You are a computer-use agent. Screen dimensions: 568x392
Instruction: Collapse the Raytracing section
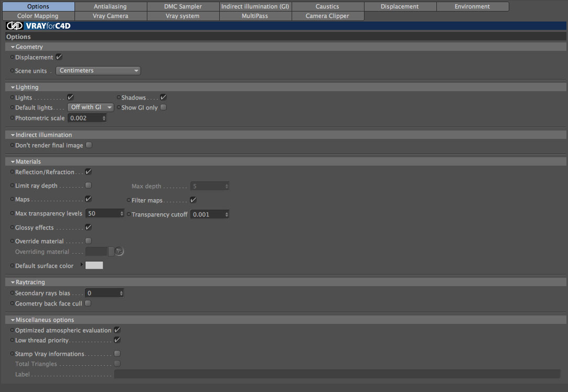pyautogui.click(x=13, y=282)
